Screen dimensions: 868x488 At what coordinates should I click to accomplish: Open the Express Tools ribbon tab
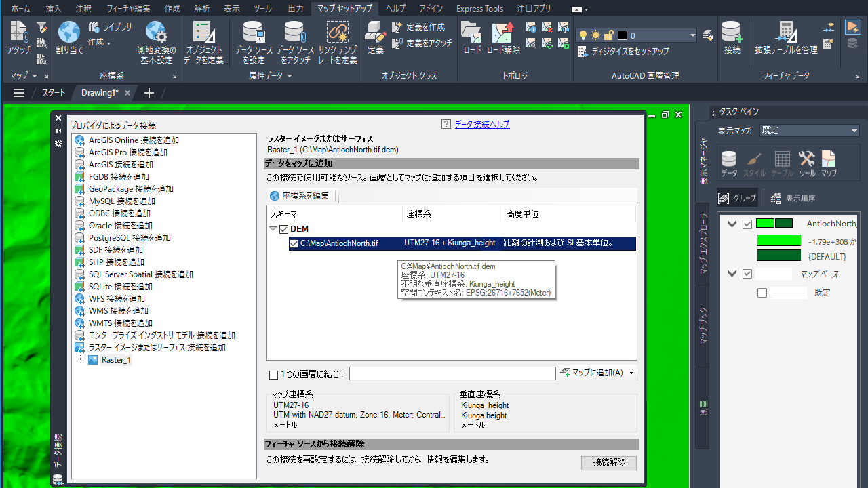pyautogui.click(x=480, y=8)
